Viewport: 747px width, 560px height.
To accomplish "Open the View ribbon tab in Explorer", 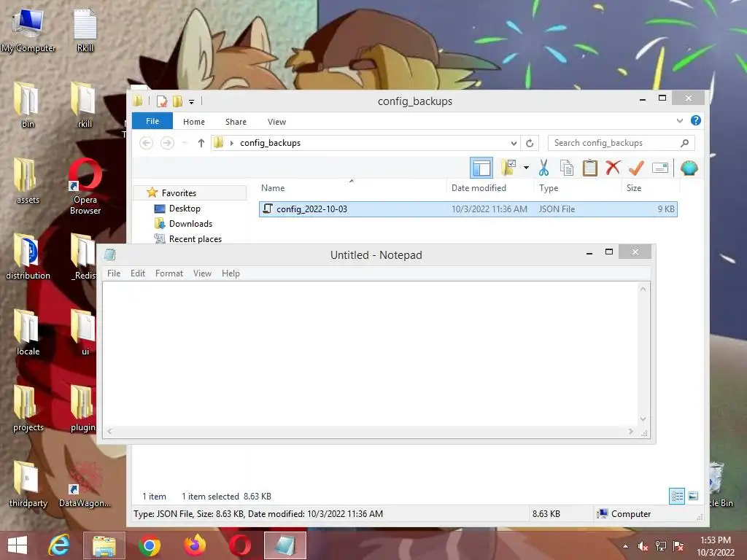I will click(276, 122).
